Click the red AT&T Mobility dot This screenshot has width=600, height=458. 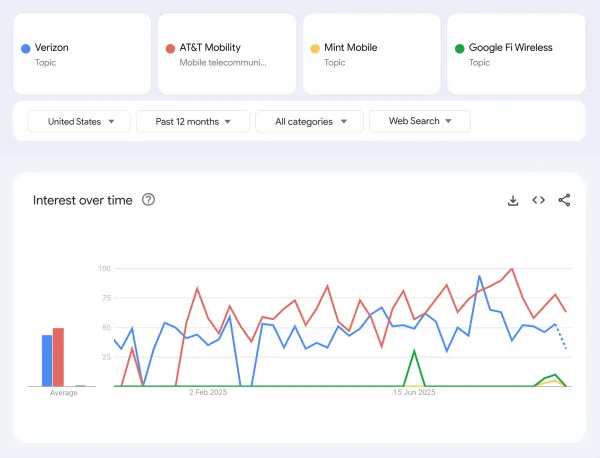[x=170, y=48]
